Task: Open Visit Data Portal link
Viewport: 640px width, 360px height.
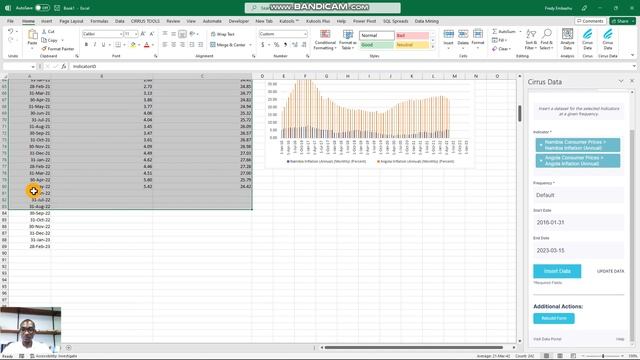Action: click(x=547, y=339)
